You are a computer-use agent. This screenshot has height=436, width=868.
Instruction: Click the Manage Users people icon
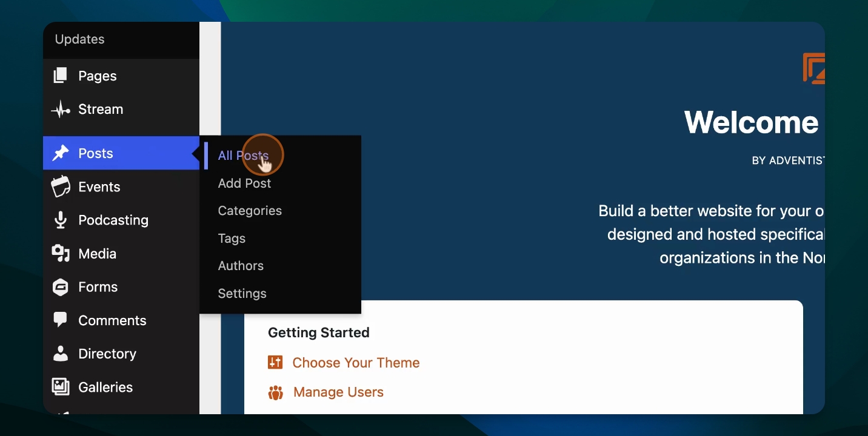276,392
